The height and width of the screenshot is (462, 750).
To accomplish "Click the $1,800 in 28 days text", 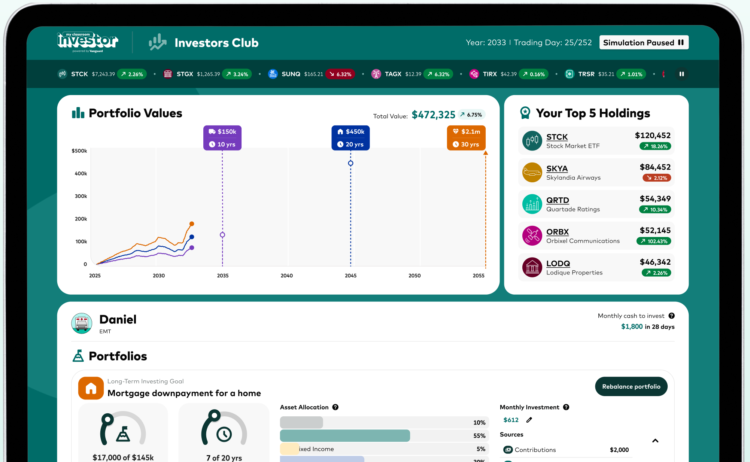I will [648, 327].
